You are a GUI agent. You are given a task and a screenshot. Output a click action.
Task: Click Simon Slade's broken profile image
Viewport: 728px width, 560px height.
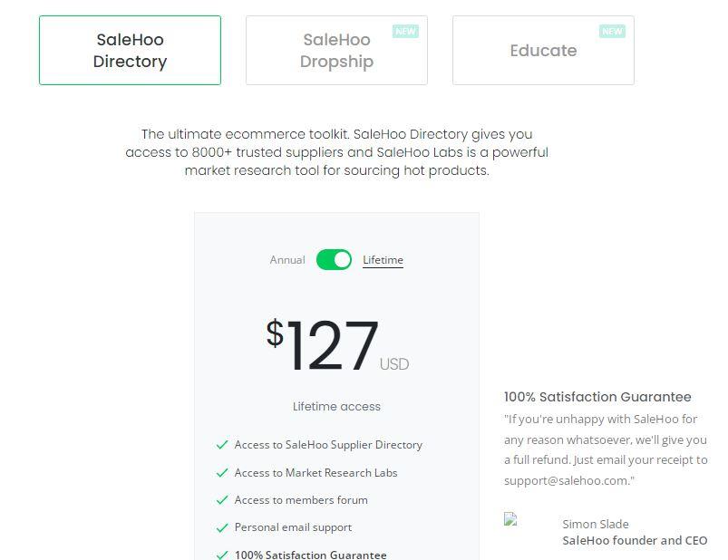510,518
